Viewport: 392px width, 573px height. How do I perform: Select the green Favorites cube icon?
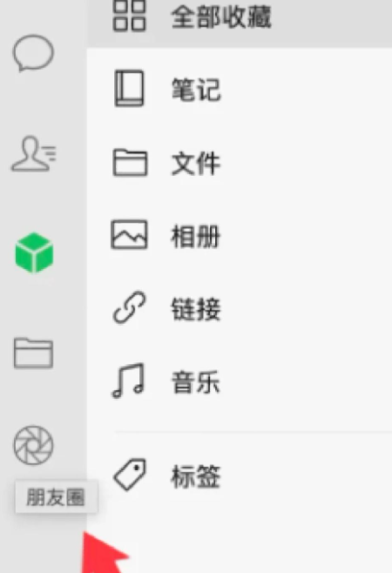(x=34, y=253)
